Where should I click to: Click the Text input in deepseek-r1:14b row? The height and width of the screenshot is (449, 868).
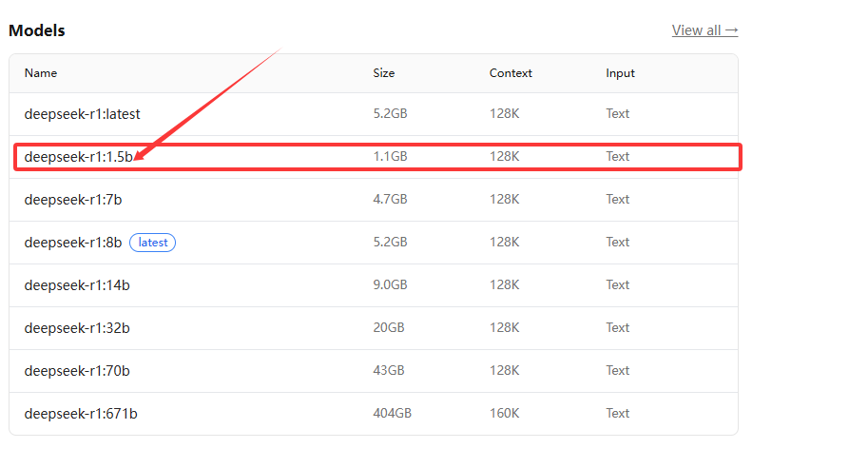coord(618,285)
